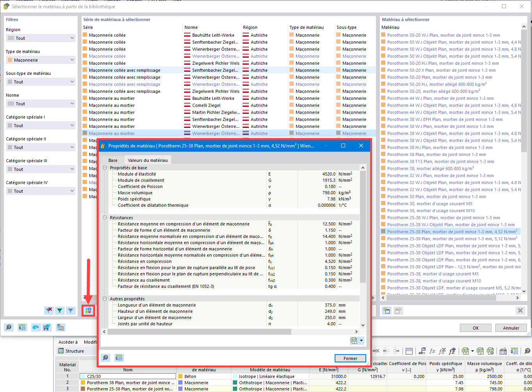The image size is (532, 392).
Task: Open units and decimals icon in library dialog
Action: coord(22,328)
